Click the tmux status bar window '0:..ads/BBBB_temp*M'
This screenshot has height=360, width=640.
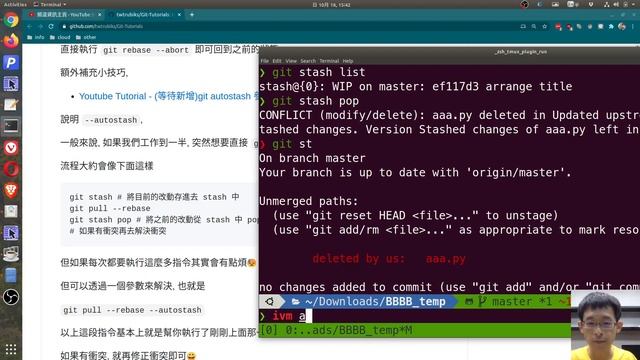(348, 330)
